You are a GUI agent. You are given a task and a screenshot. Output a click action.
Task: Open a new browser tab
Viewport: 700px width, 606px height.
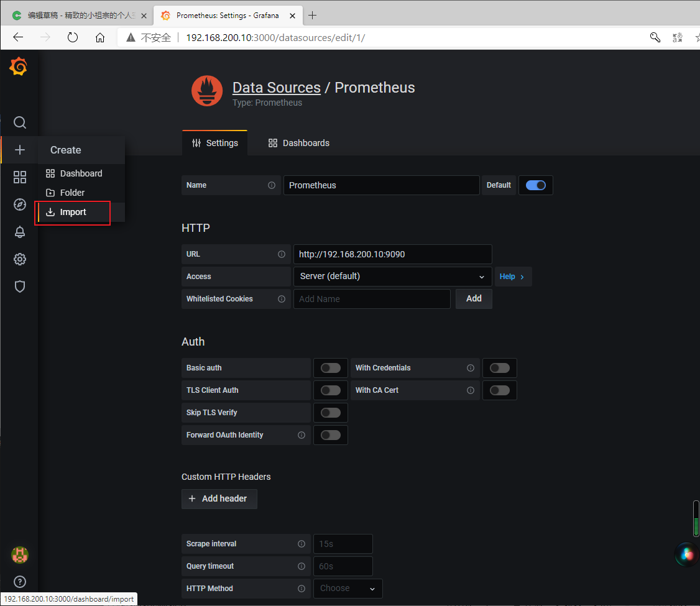click(x=313, y=15)
